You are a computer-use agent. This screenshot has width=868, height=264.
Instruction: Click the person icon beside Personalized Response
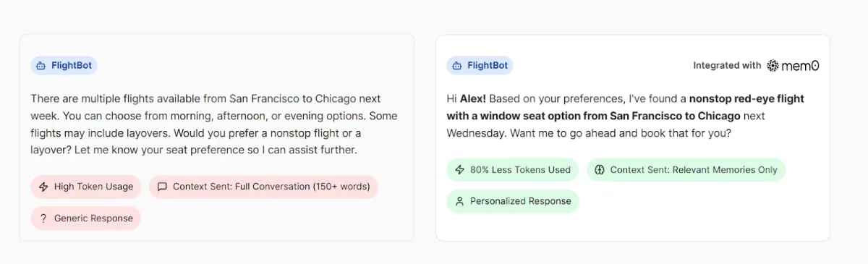click(459, 201)
